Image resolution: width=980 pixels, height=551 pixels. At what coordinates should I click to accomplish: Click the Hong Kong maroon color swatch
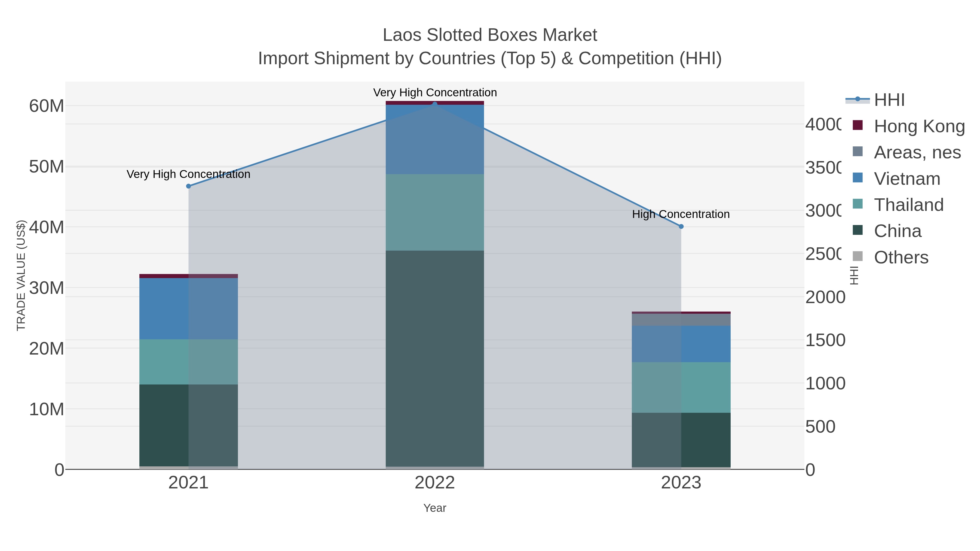858,125
